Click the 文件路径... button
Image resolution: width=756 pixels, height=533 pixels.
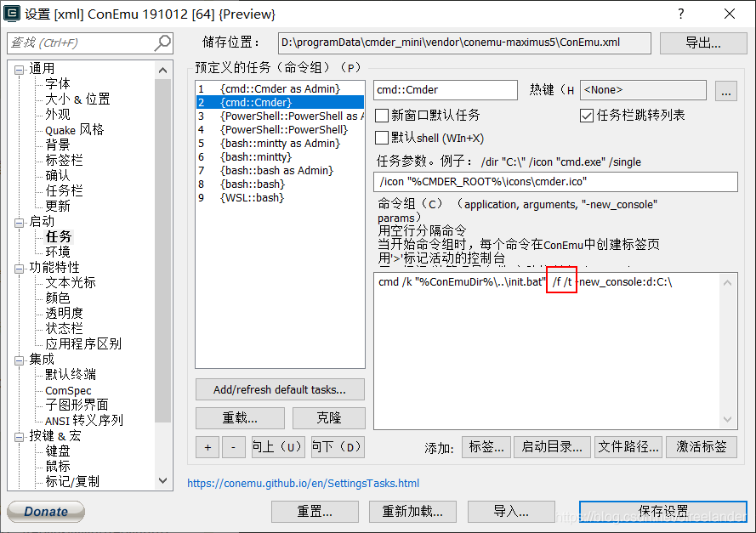pyautogui.click(x=628, y=447)
